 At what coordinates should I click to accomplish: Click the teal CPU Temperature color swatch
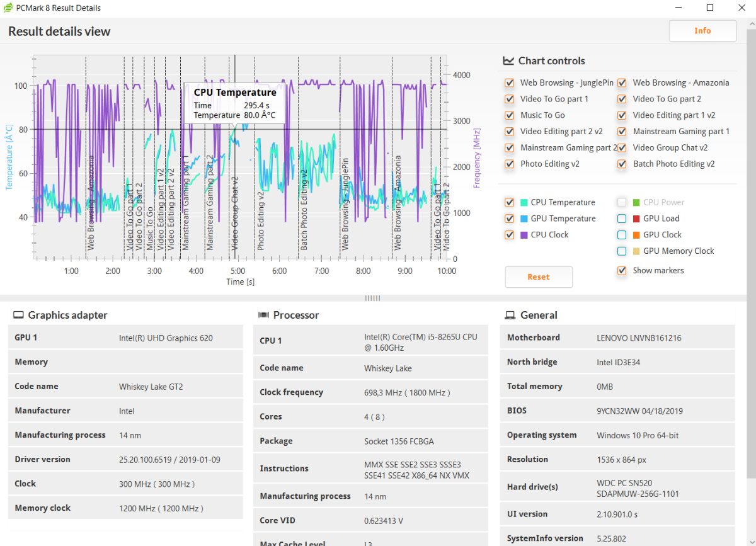pos(524,203)
